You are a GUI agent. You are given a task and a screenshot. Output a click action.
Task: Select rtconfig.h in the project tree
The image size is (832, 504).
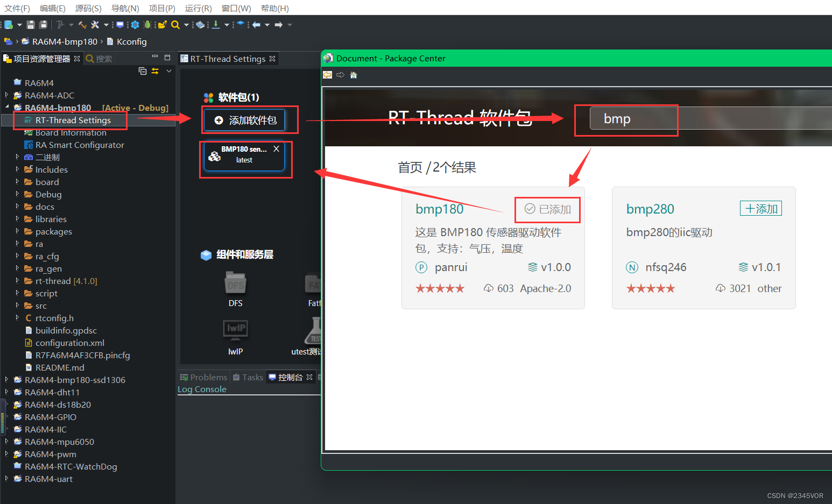(54, 318)
